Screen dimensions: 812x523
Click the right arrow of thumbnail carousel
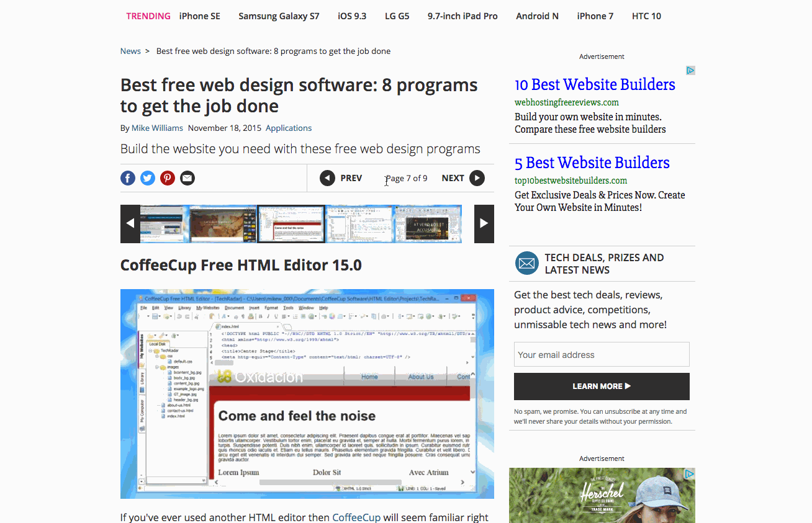tap(484, 223)
